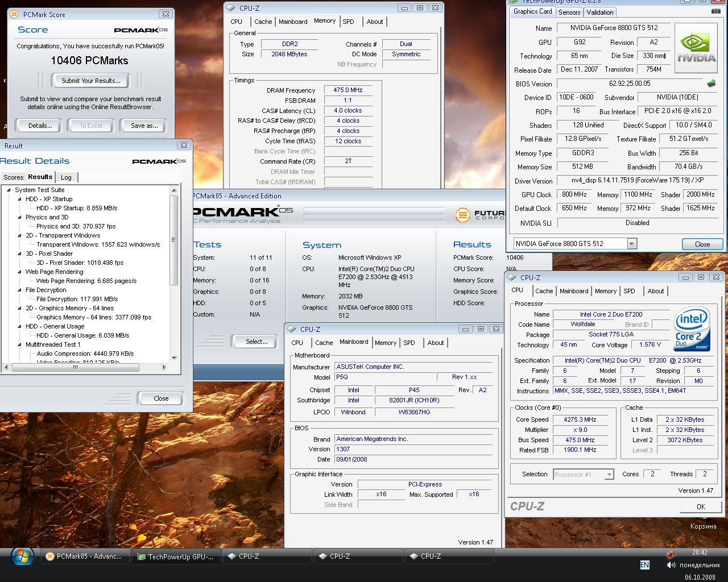This screenshot has width=728, height=582.
Task: Open the Mainboard tab in the CPU-Z CPU window
Action: [x=574, y=291]
